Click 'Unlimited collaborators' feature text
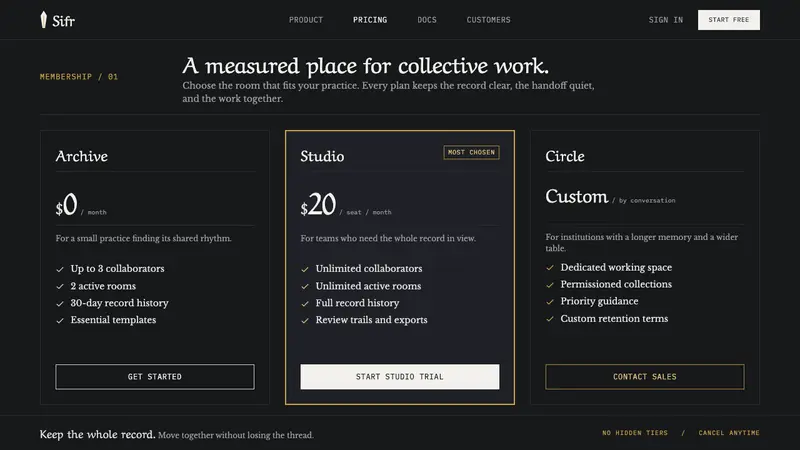The image size is (800, 450). point(369,268)
